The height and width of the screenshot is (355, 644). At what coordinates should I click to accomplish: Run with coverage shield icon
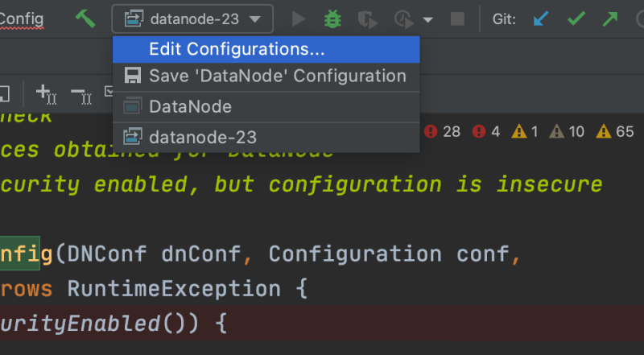coord(367,19)
